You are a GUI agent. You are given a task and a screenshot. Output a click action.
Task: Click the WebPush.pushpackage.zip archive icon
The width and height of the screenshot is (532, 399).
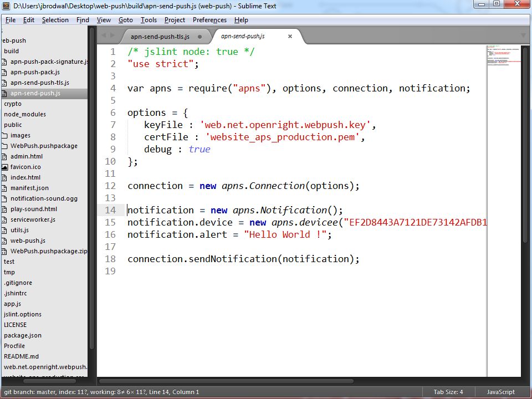coord(4,251)
